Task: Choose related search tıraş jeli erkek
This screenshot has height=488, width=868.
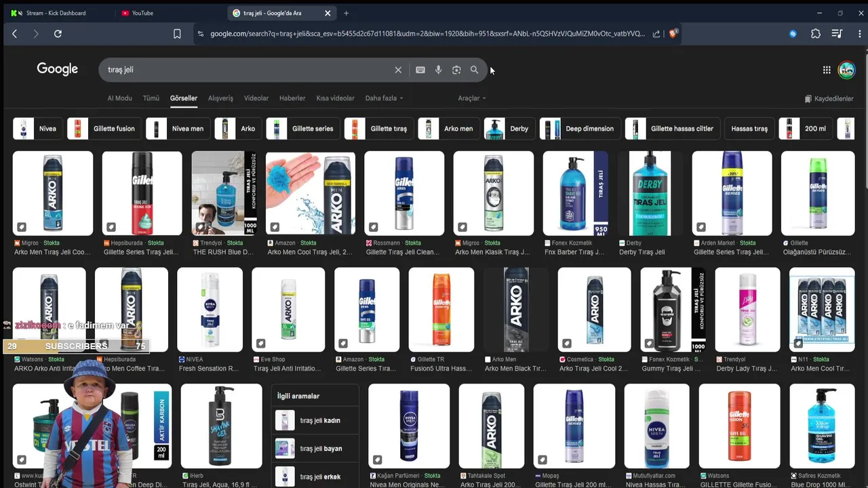Action: click(315, 476)
